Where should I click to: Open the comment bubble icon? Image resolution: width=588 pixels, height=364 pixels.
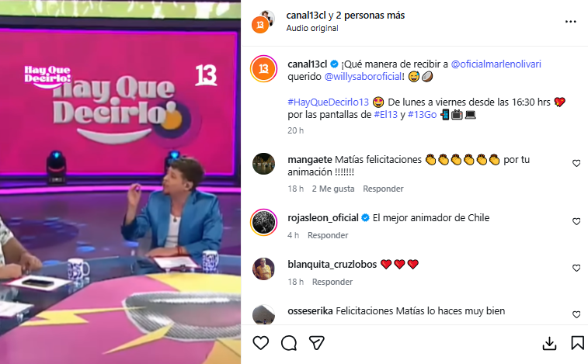tap(289, 343)
